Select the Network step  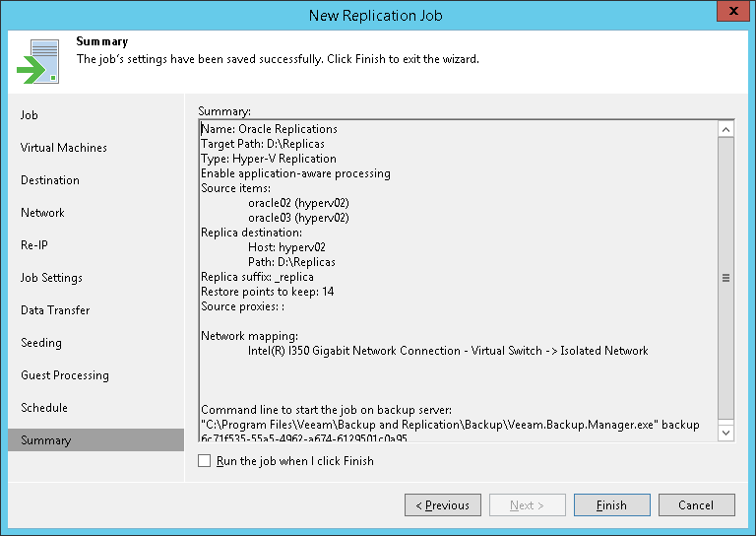pyautogui.click(x=42, y=213)
